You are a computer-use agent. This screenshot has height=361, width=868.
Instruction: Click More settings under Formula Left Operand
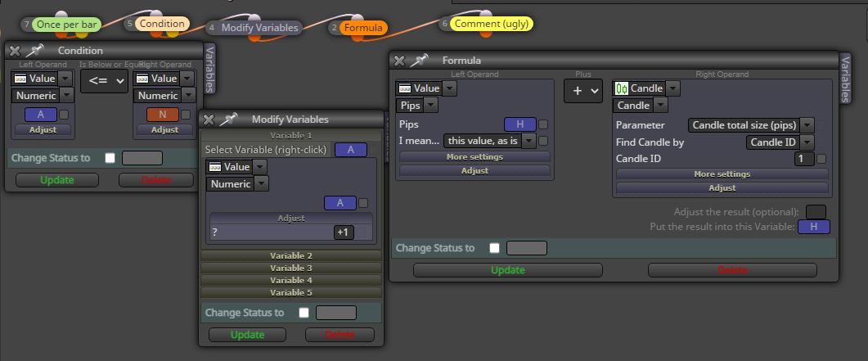(475, 156)
